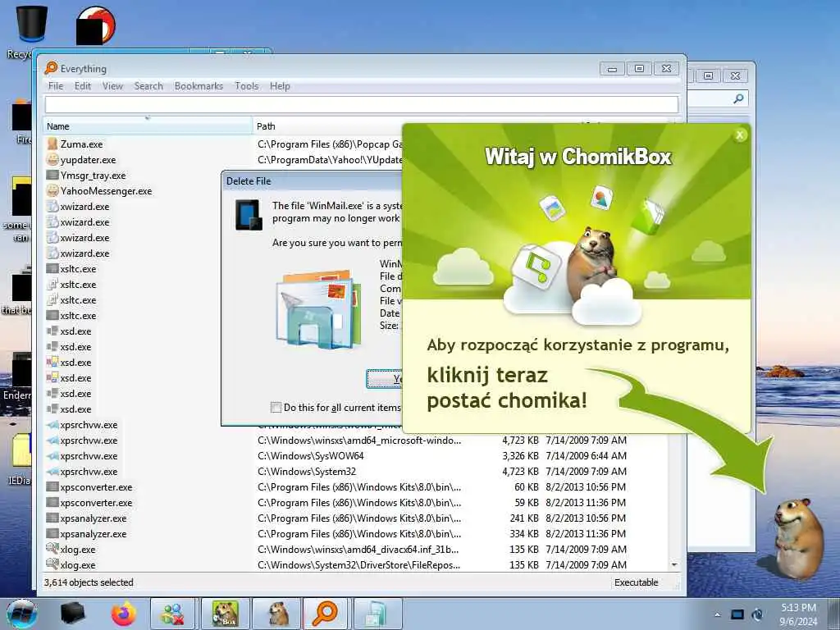840x630 pixels.
Task: Click the results scrollbar down arrow
Action: [674, 564]
